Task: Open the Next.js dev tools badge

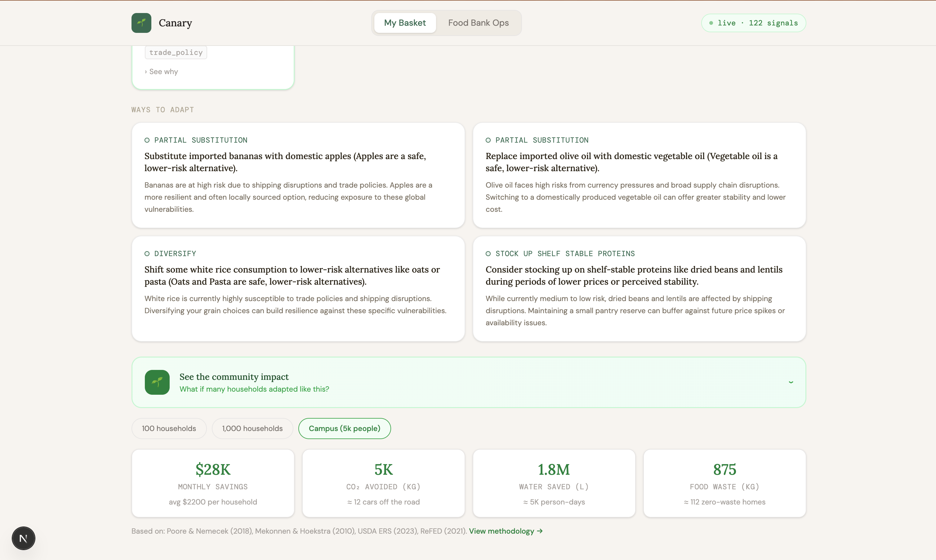Action: pos(23,538)
